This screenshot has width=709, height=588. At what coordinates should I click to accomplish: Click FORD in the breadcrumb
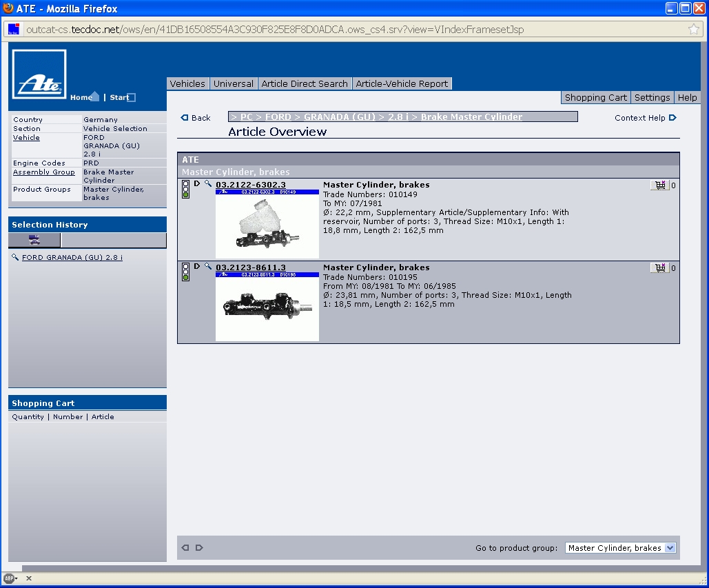(278, 116)
